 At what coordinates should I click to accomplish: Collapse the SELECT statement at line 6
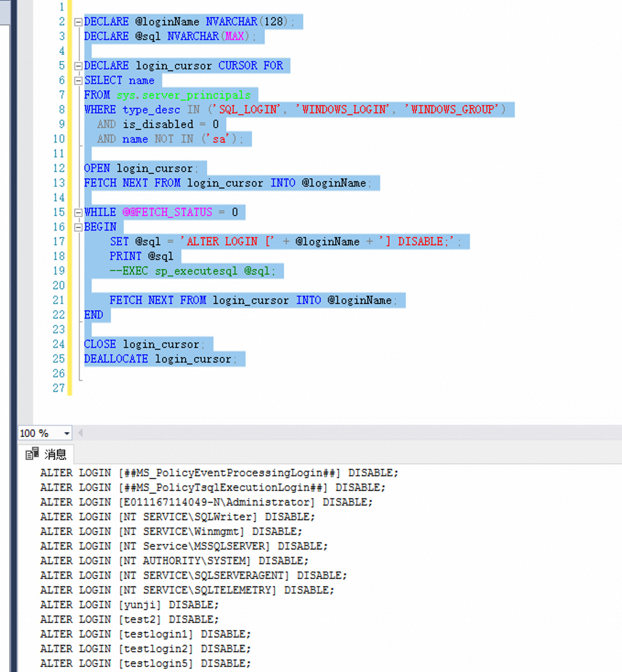click(78, 80)
